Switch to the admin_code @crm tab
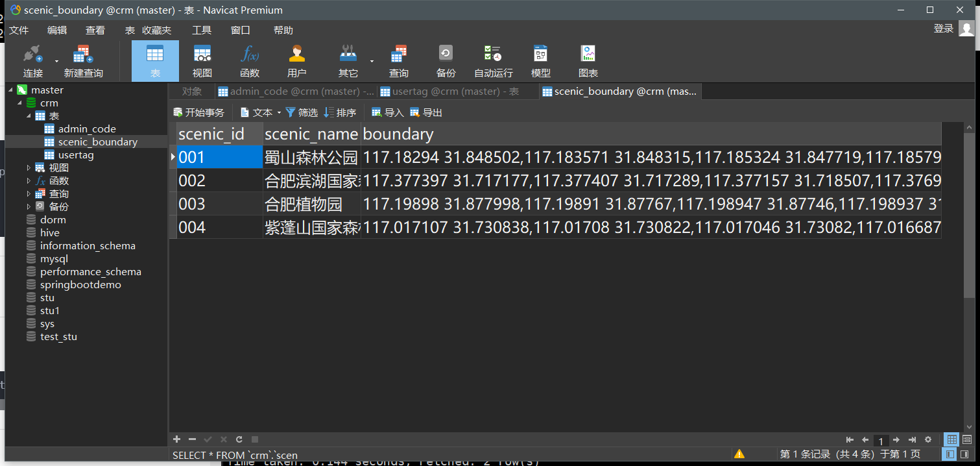Image resolution: width=980 pixels, height=466 pixels. 296,92
